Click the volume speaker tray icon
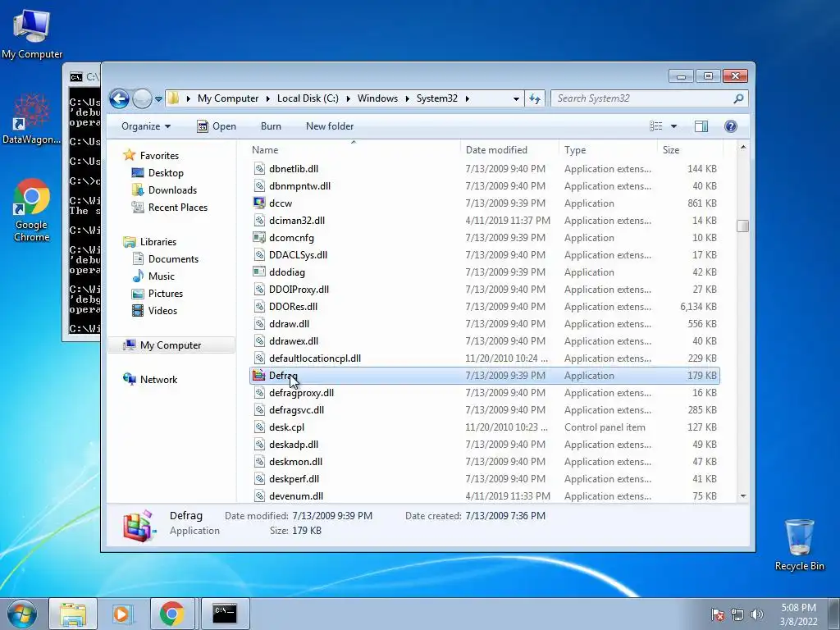Image resolution: width=840 pixels, height=630 pixels. (x=756, y=614)
